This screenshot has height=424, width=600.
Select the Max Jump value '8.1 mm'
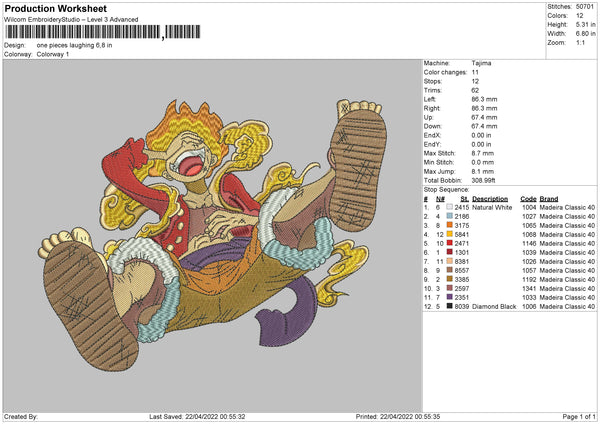click(x=483, y=171)
